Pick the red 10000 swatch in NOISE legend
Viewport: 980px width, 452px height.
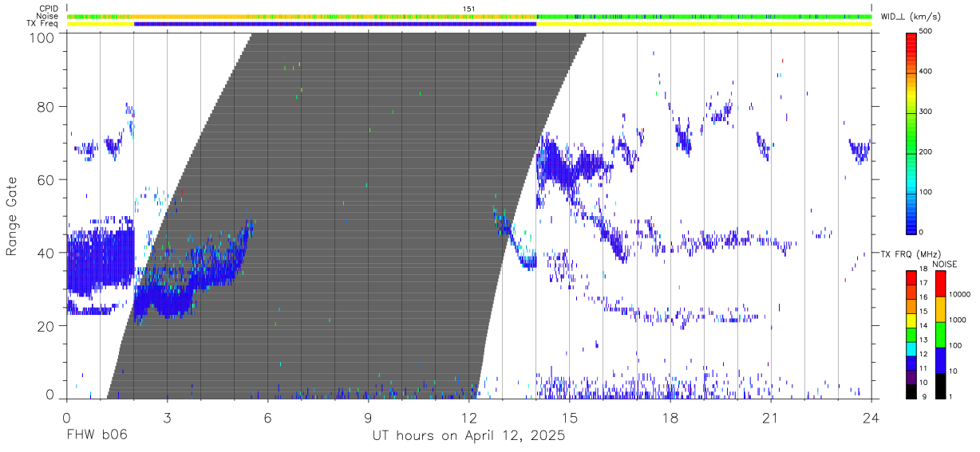[941, 283]
